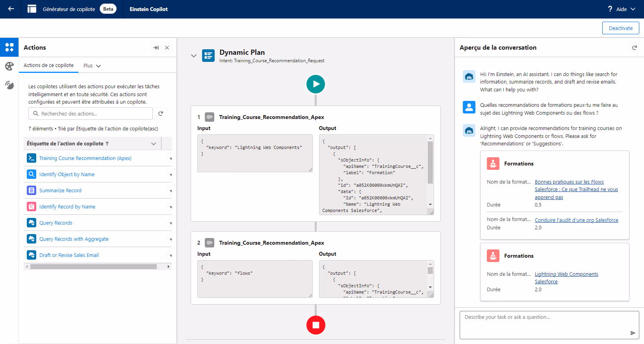Click the Beta badge

point(108,9)
